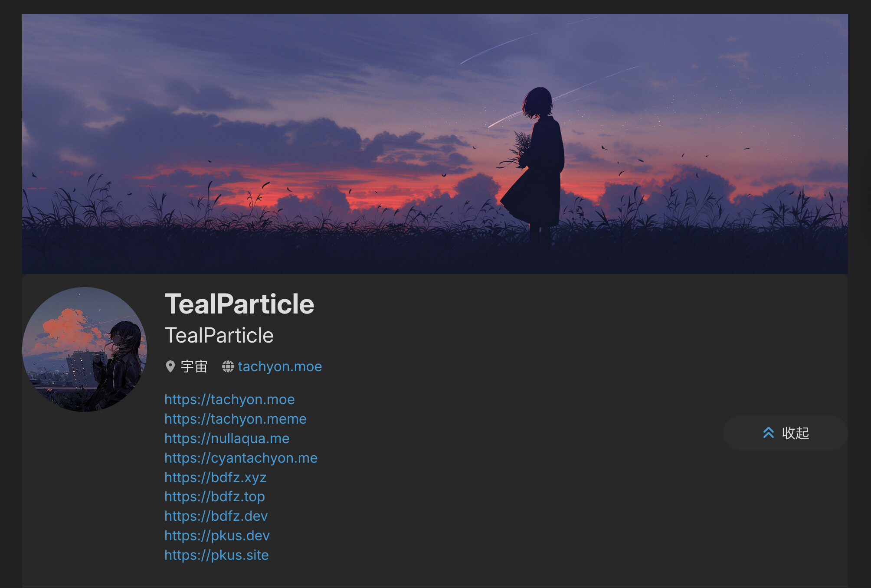The width and height of the screenshot is (871, 588).
Task: Visit https://bdfz.dev link
Action: pos(216,516)
